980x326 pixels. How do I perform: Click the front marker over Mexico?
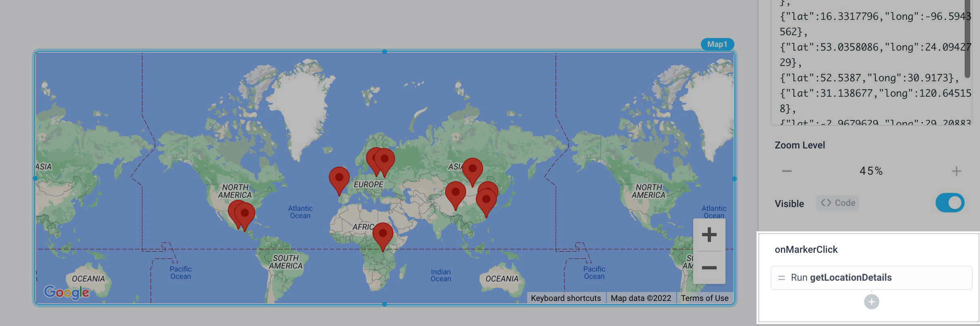[x=244, y=217]
